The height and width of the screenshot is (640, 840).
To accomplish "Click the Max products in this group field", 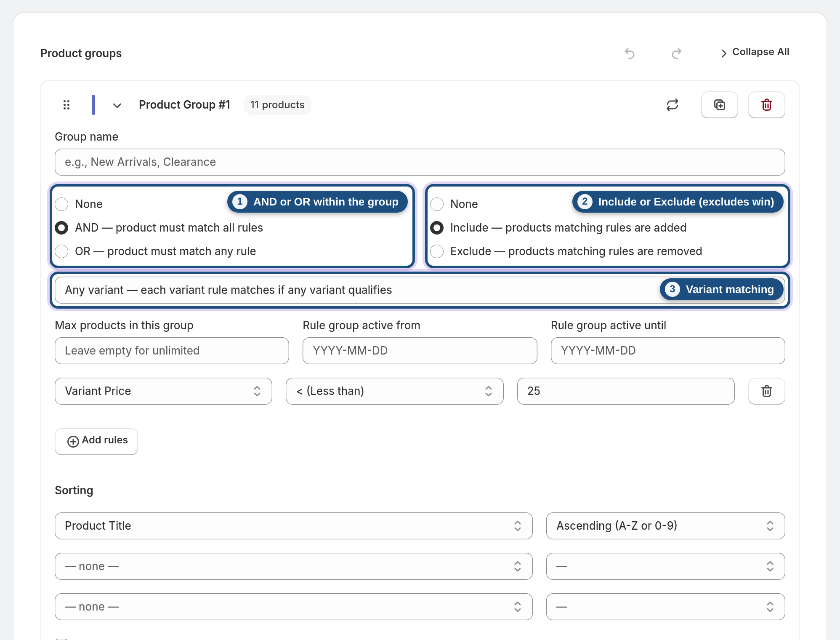I will tap(172, 351).
